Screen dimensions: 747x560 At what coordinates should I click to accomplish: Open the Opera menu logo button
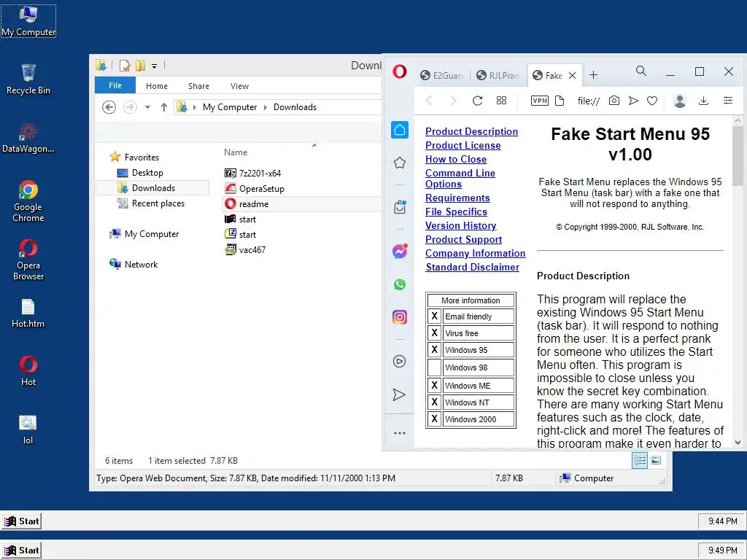400,72
